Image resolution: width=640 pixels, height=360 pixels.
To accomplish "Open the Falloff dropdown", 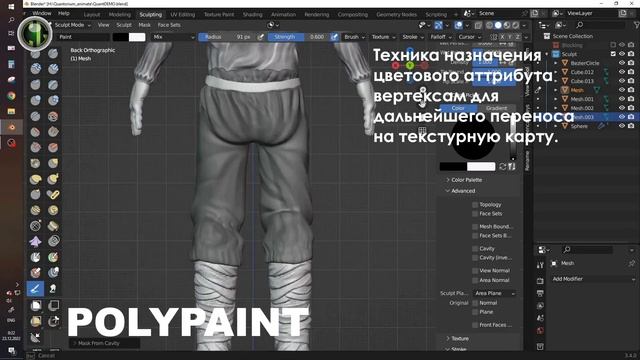I will click(441, 37).
